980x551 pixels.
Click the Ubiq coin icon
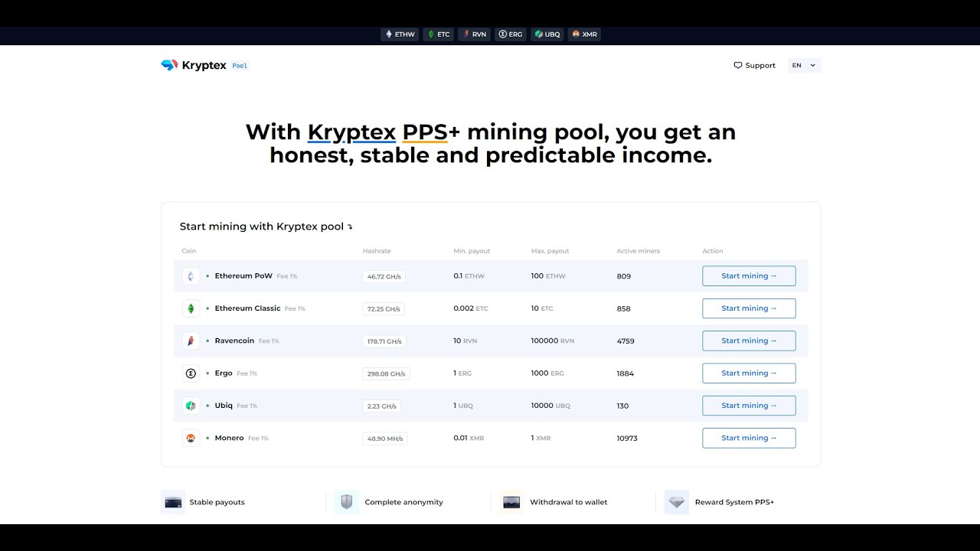pyautogui.click(x=191, y=406)
